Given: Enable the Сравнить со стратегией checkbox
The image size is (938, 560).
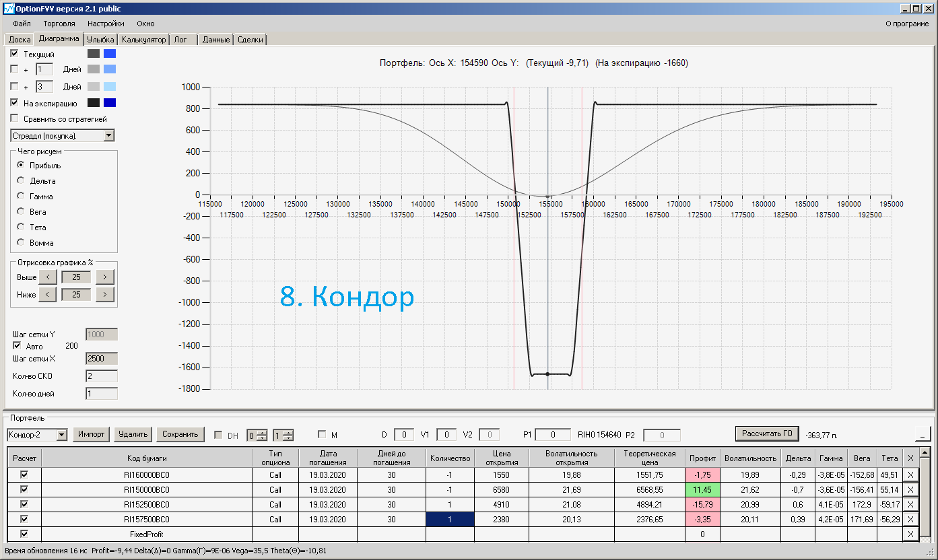Looking at the screenshot, I should [15, 119].
